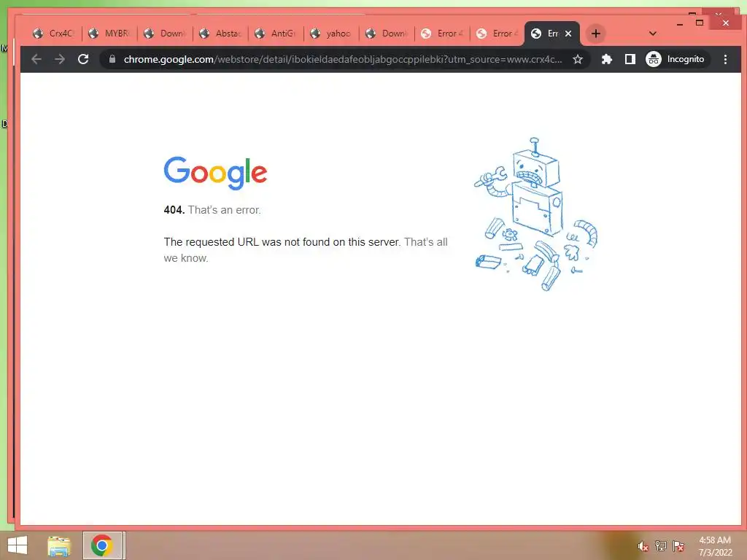
Task: Expand the tab search dropdown arrow
Action: point(653,34)
